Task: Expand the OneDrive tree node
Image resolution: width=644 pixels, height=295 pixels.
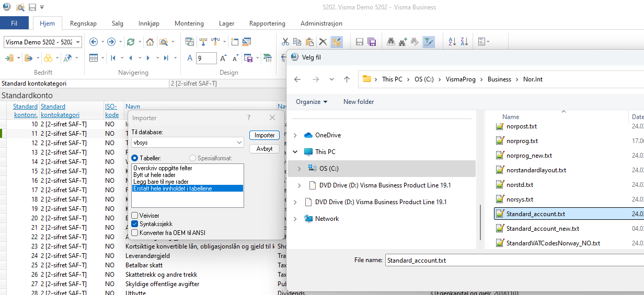Action: 295,135
